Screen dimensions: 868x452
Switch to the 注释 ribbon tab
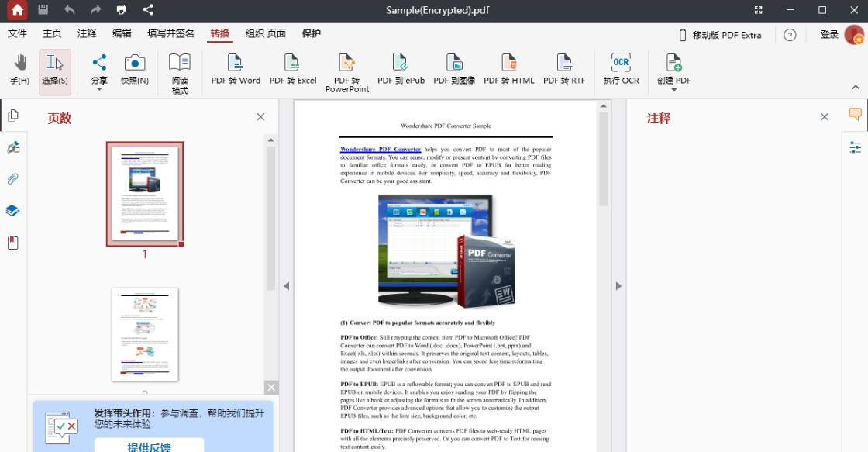87,34
